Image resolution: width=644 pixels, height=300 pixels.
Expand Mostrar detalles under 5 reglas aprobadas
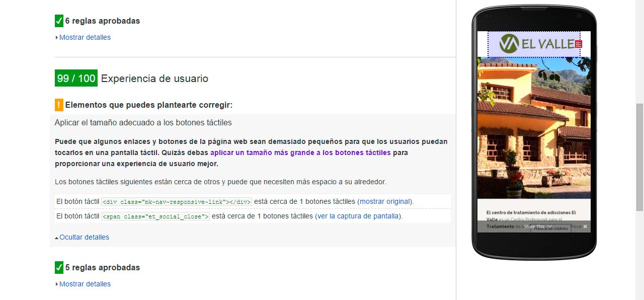[85, 284]
